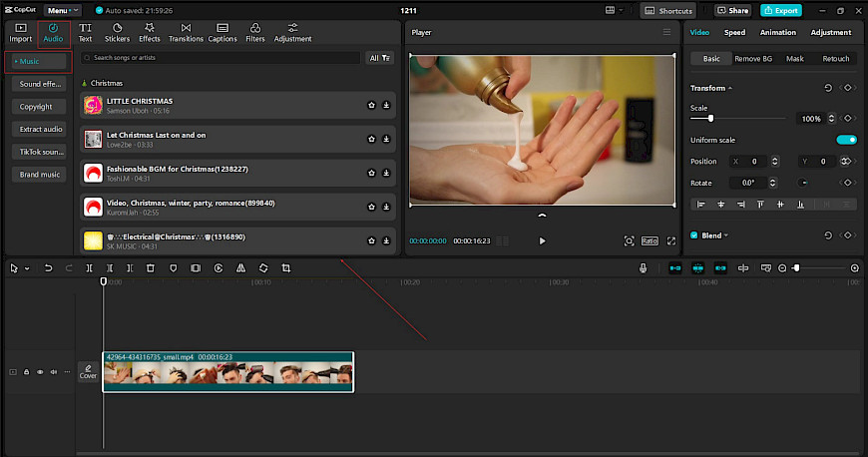This screenshot has width=868, height=457.
Task: Delete the selected clip
Action: click(150, 268)
